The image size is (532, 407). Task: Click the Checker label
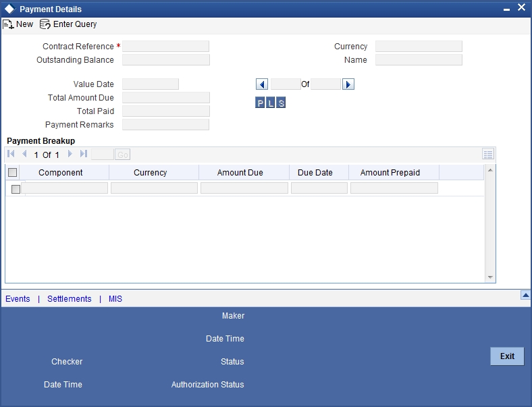tap(67, 362)
